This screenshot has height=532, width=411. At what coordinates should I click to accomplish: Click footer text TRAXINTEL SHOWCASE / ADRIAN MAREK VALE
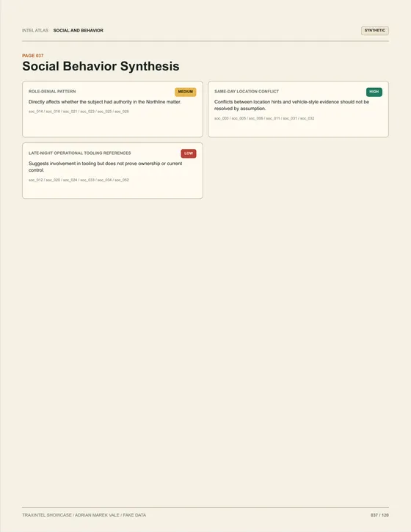coord(84,515)
